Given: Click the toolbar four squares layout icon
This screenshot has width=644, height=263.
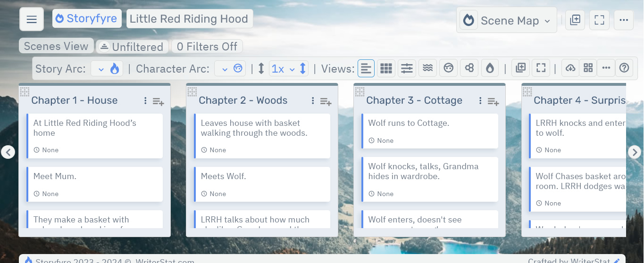Looking at the screenshot, I should click(x=588, y=68).
